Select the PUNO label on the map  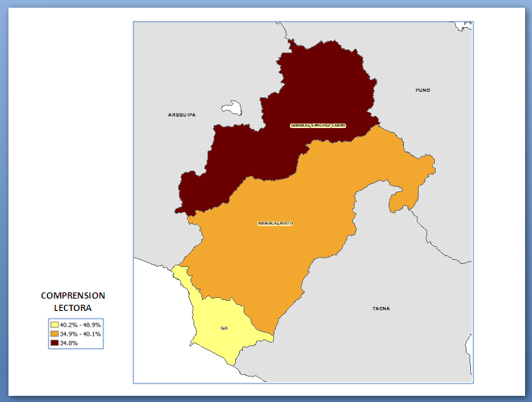(x=423, y=90)
